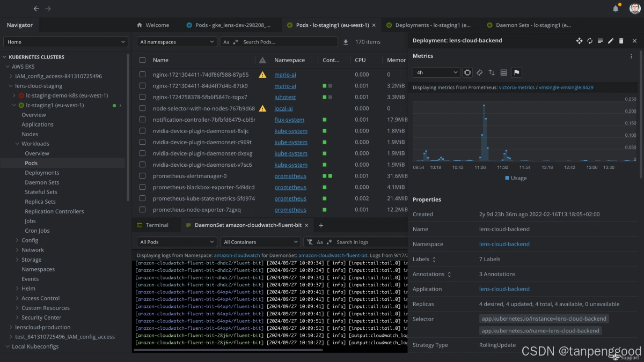This screenshot has height=362, width=644.
Task: Open the notifications bell
Action: click(616, 9)
